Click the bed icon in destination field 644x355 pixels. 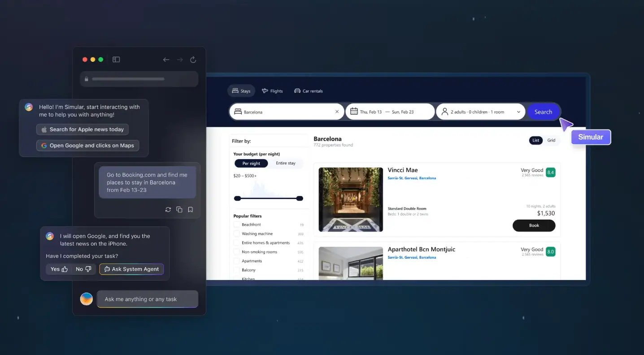click(238, 112)
